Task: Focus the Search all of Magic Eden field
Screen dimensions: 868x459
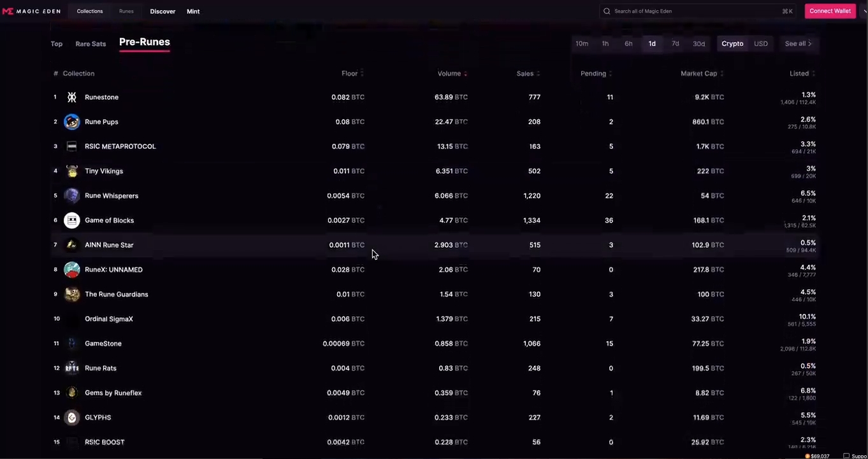Action: click(x=695, y=11)
